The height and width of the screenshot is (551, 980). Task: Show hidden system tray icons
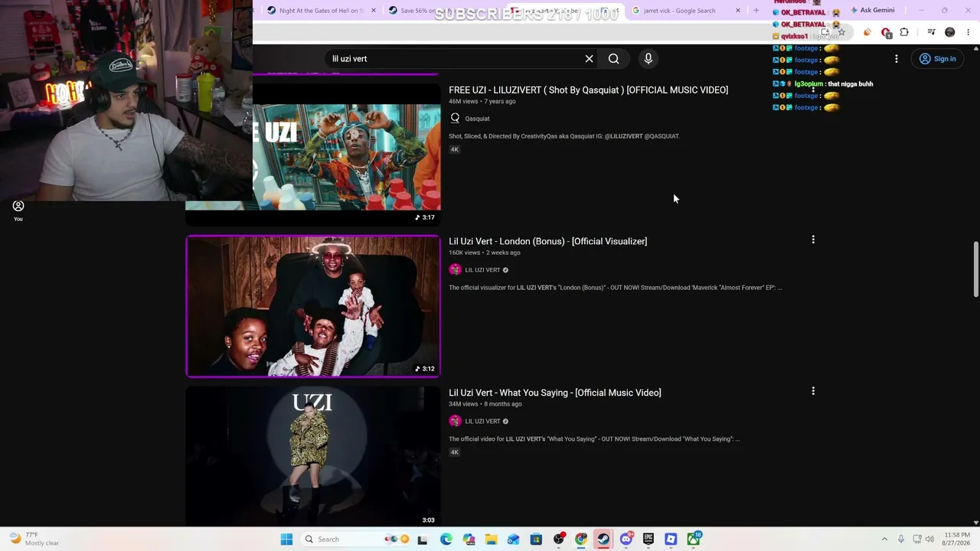884,540
